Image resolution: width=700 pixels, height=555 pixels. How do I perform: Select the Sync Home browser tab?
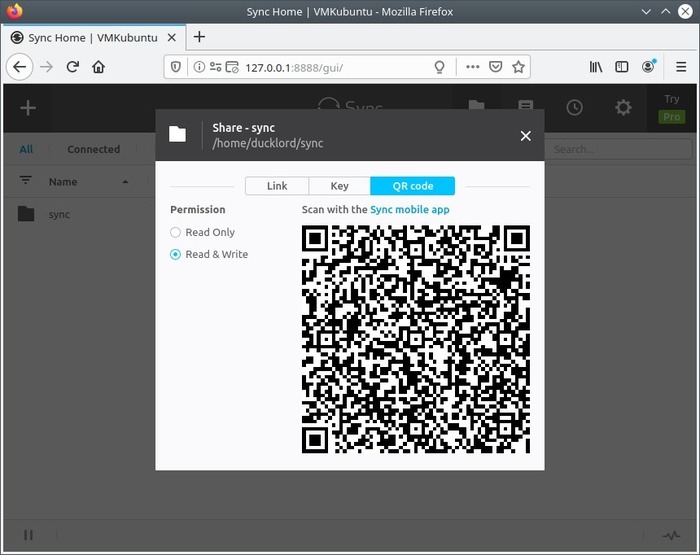tap(92, 38)
